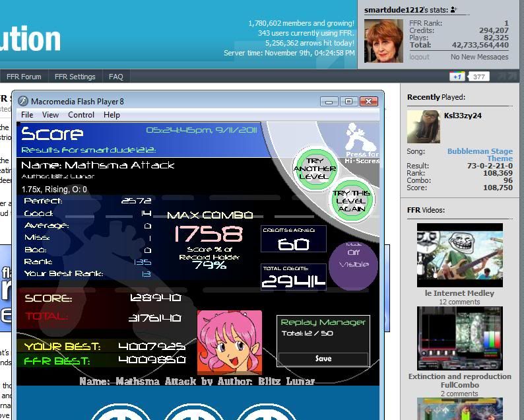Click the pink-haired anime character image
The height and width of the screenshot is (420, 524).
(x=229, y=343)
